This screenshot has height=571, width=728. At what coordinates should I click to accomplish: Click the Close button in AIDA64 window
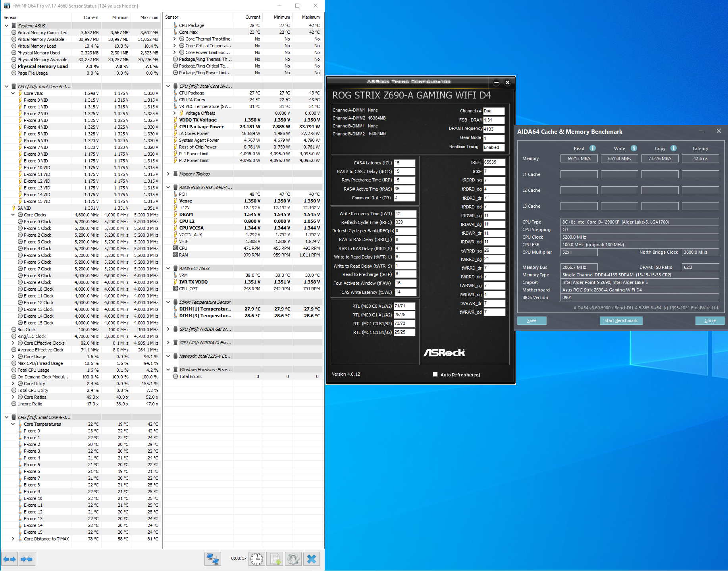pyautogui.click(x=710, y=320)
